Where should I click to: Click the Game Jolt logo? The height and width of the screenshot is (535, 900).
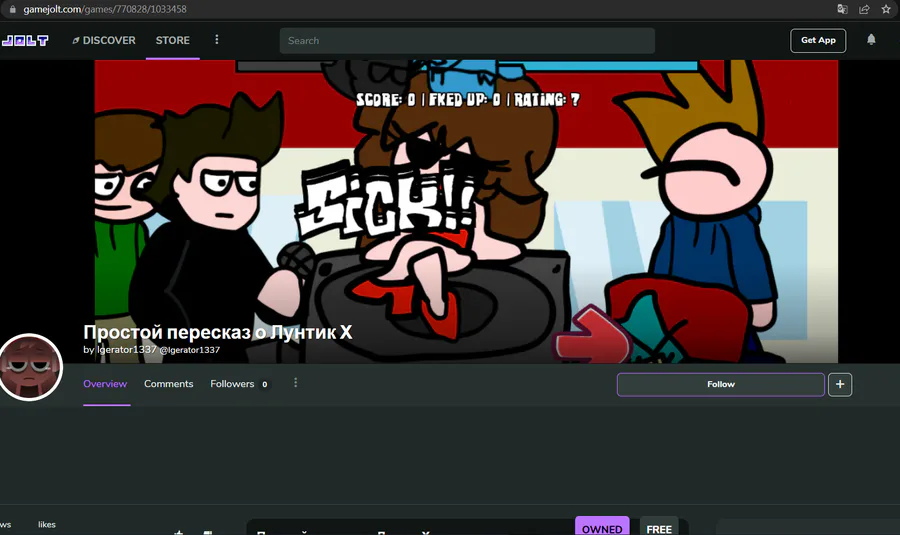[x=25, y=40]
